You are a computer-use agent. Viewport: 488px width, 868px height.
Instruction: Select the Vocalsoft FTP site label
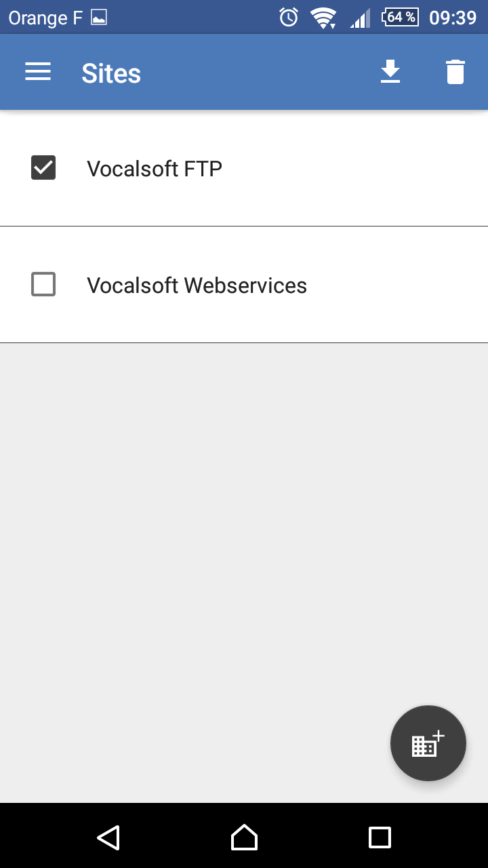coord(155,168)
